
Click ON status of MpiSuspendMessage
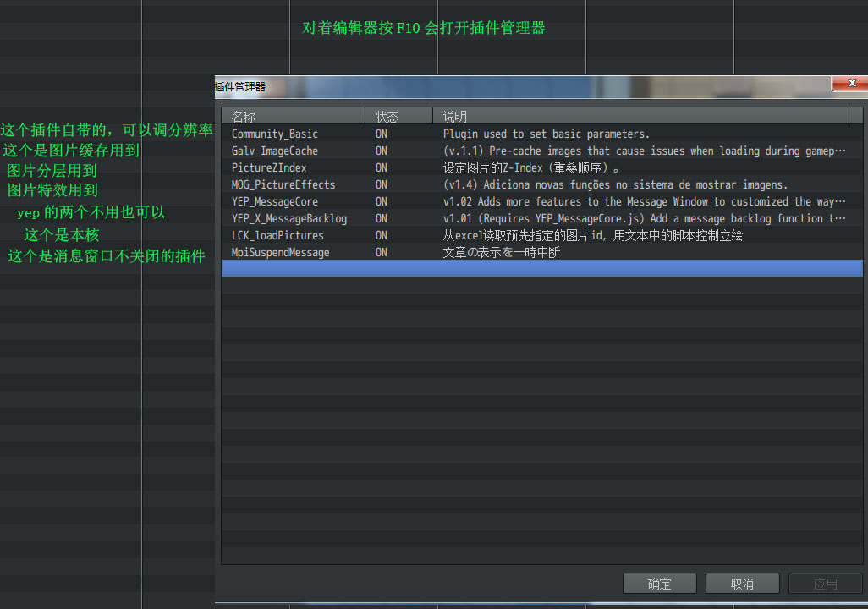pos(382,252)
